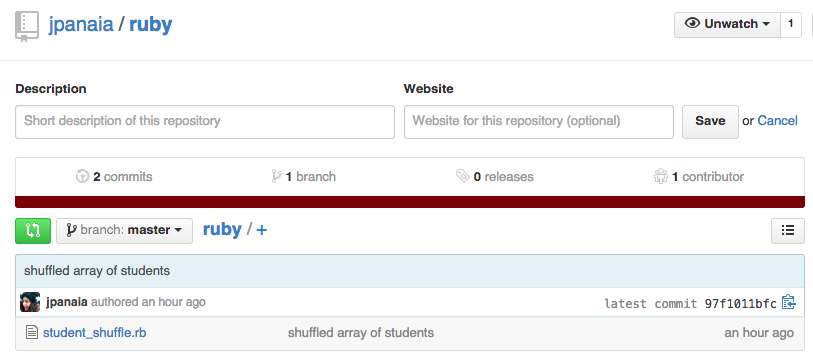Copy the latest commit SHA with the clipboard icon

click(789, 302)
